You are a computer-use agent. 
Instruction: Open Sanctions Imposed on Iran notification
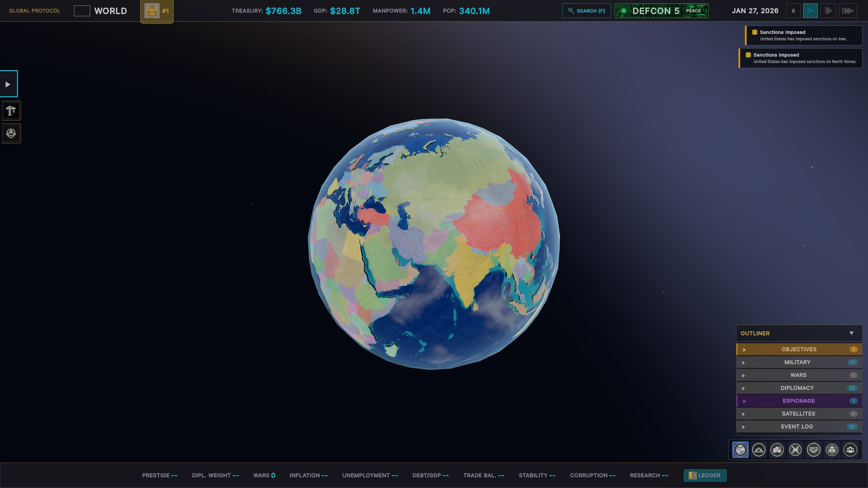click(804, 35)
